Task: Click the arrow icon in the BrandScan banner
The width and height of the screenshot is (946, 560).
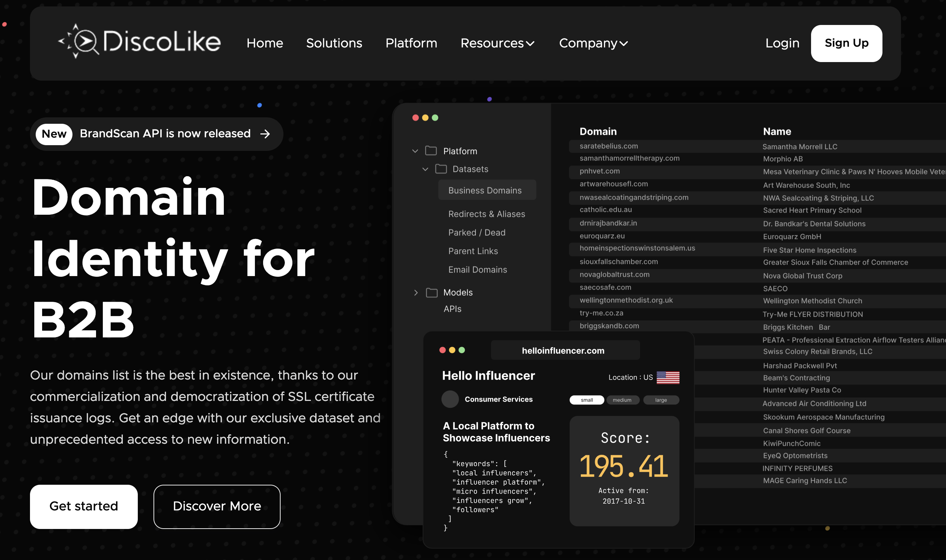Action: tap(265, 134)
